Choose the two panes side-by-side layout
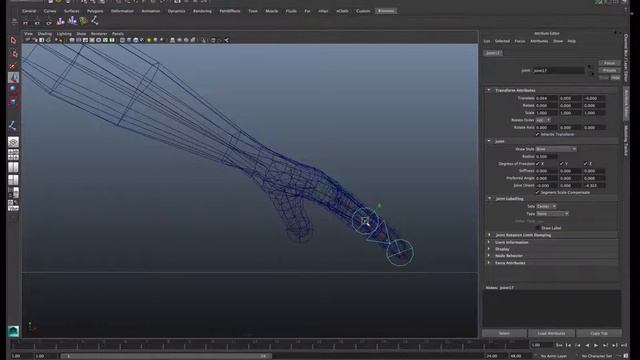The image size is (640, 360). click(x=13, y=167)
